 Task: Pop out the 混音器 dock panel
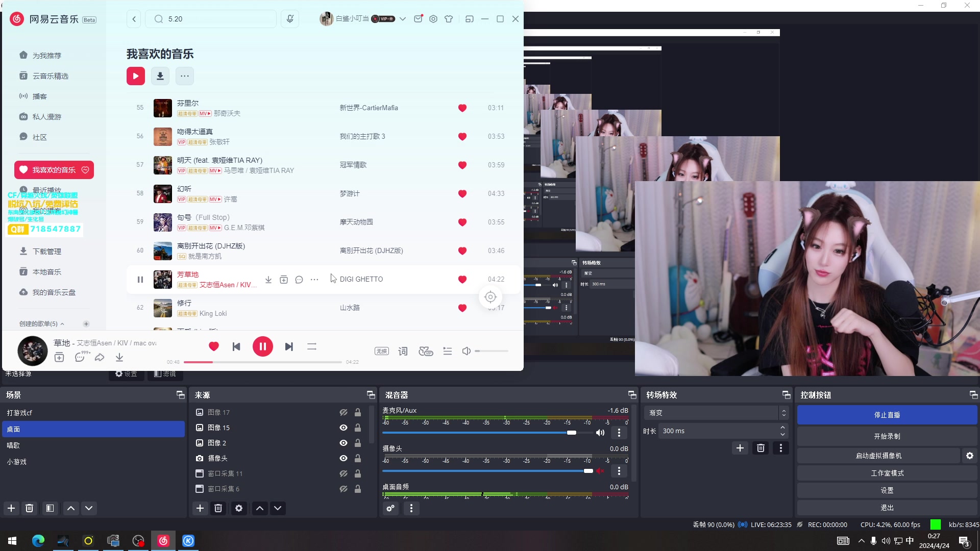point(632,395)
